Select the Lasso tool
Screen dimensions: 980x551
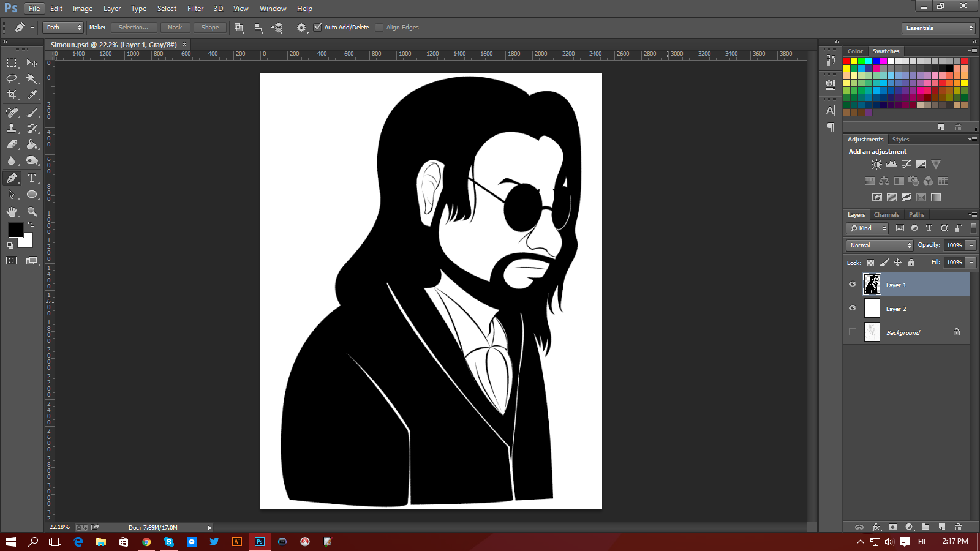pos(12,79)
